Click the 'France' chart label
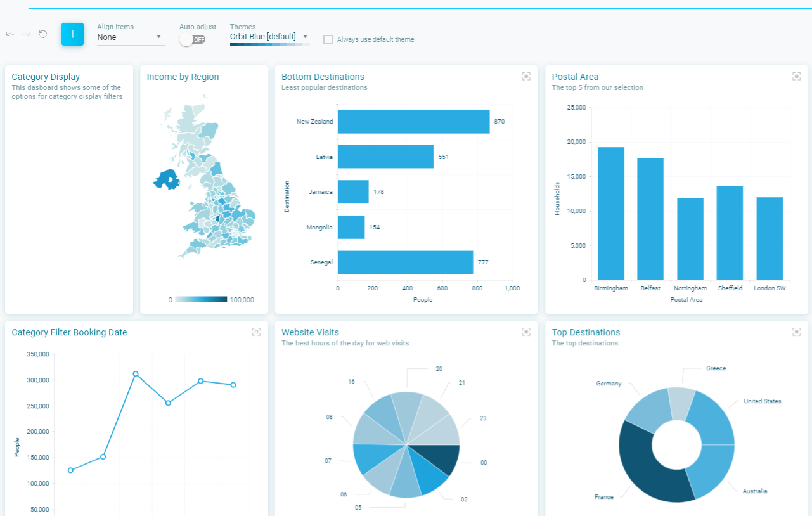The image size is (812, 516). click(604, 497)
